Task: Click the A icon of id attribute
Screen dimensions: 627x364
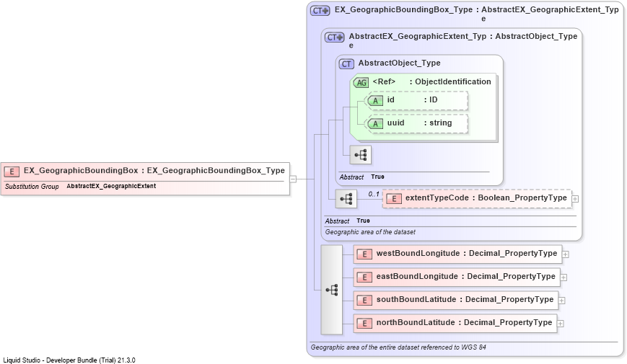Action: (x=375, y=101)
